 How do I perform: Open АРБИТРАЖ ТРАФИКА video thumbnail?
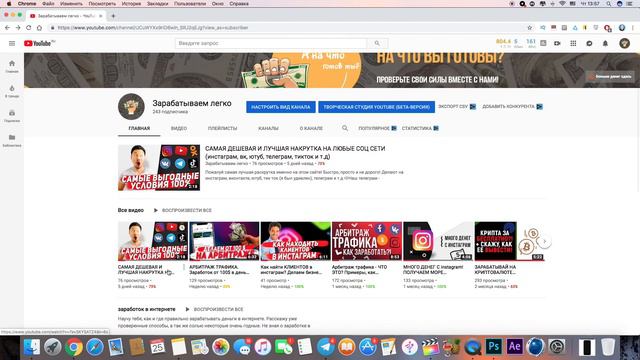367,241
